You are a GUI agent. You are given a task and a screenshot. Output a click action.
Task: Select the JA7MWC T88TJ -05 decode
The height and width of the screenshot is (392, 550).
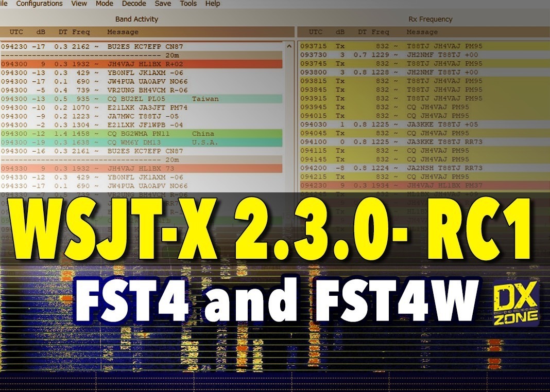point(141,116)
